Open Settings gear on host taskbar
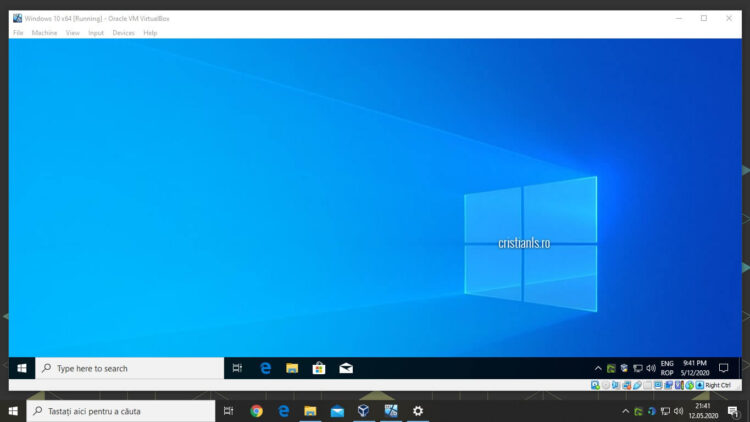The image size is (750, 422). pos(418,411)
